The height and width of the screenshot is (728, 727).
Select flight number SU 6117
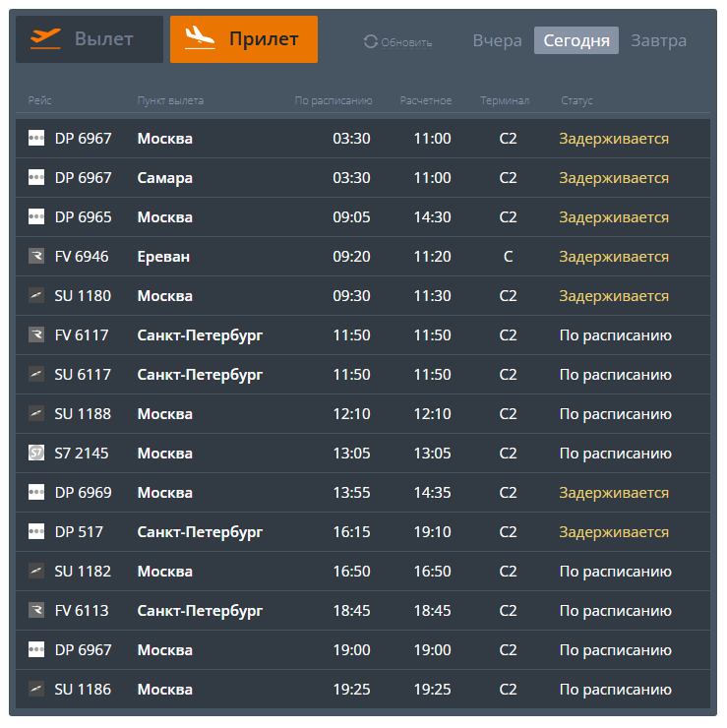tap(83, 375)
